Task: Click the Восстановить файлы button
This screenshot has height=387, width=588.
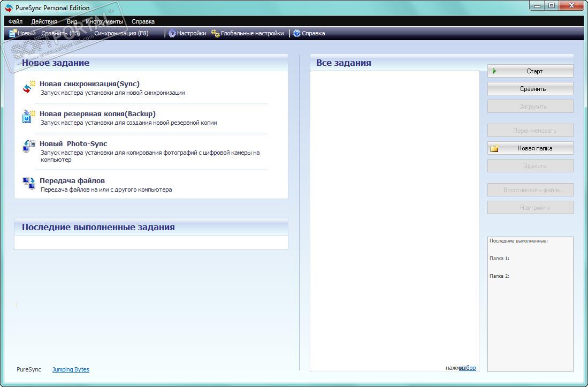Action: coord(530,189)
